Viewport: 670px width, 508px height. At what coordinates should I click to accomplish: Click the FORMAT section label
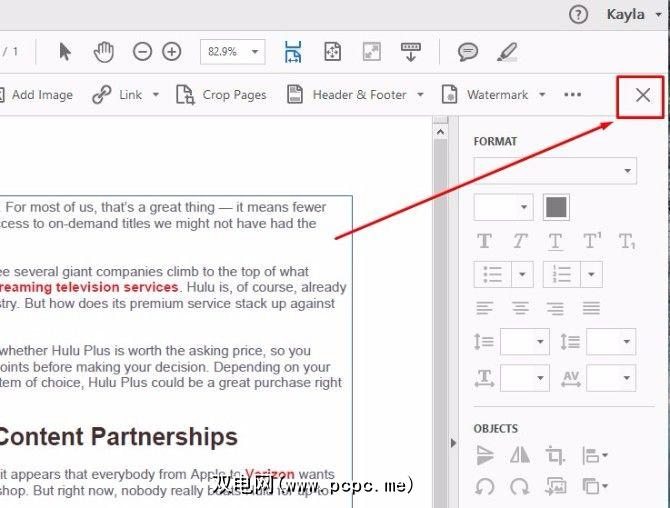[496, 141]
